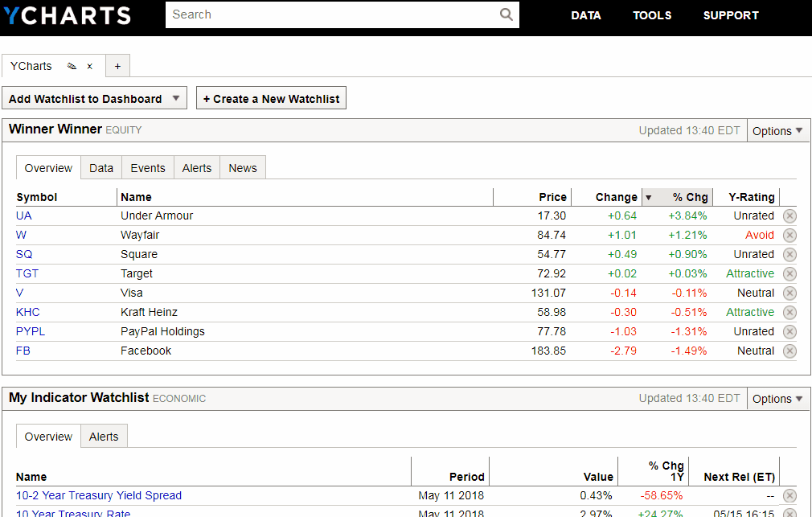812x517 pixels.
Task: Click the edit icon on YCharts tab
Action: (x=72, y=66)
